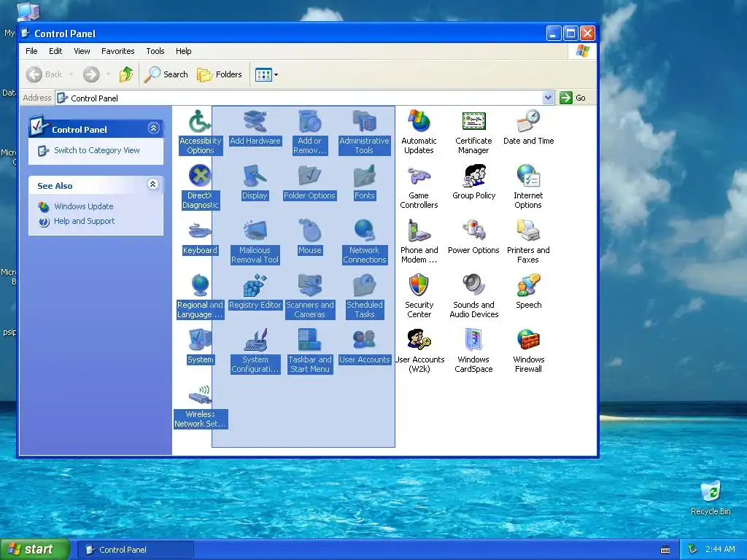Open Group Policy icon
The height and width of the screenshot is (560, 747).
click(474, 176)
